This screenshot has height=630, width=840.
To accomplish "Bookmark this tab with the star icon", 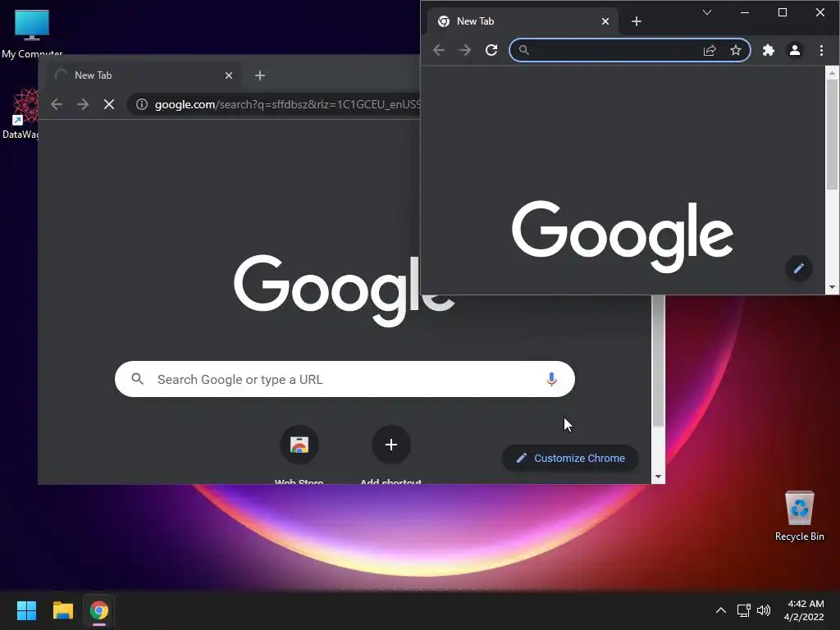I will (736, 50).
